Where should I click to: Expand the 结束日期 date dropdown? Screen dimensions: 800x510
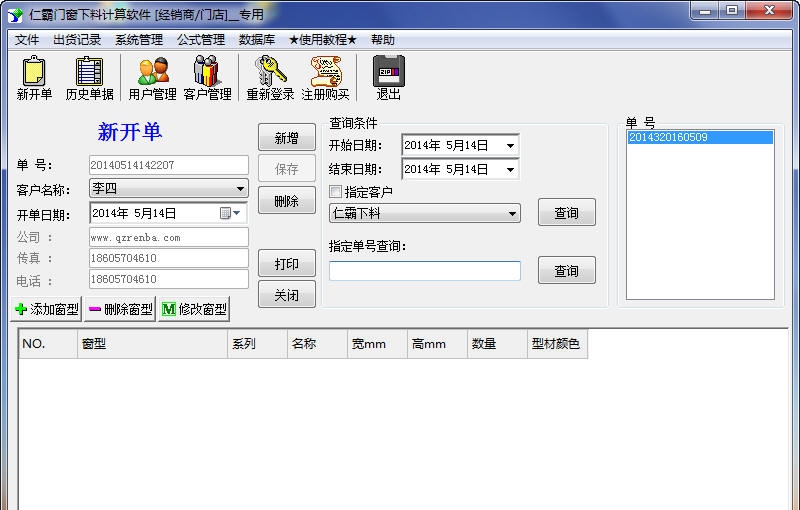tap(510, 169)
